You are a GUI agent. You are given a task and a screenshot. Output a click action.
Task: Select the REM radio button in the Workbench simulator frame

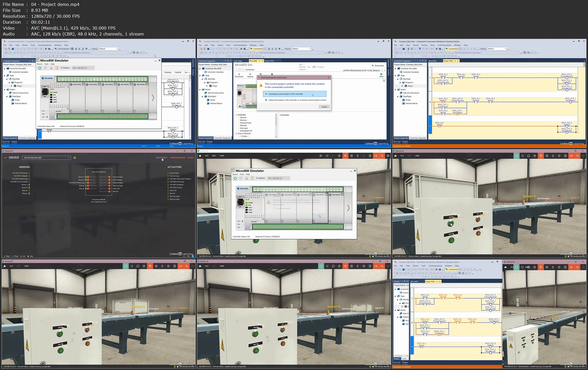coord(47,114)
